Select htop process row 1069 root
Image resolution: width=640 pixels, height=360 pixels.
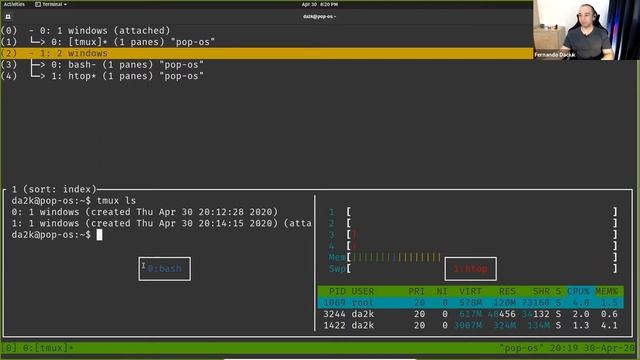click(x=471, y=303)
